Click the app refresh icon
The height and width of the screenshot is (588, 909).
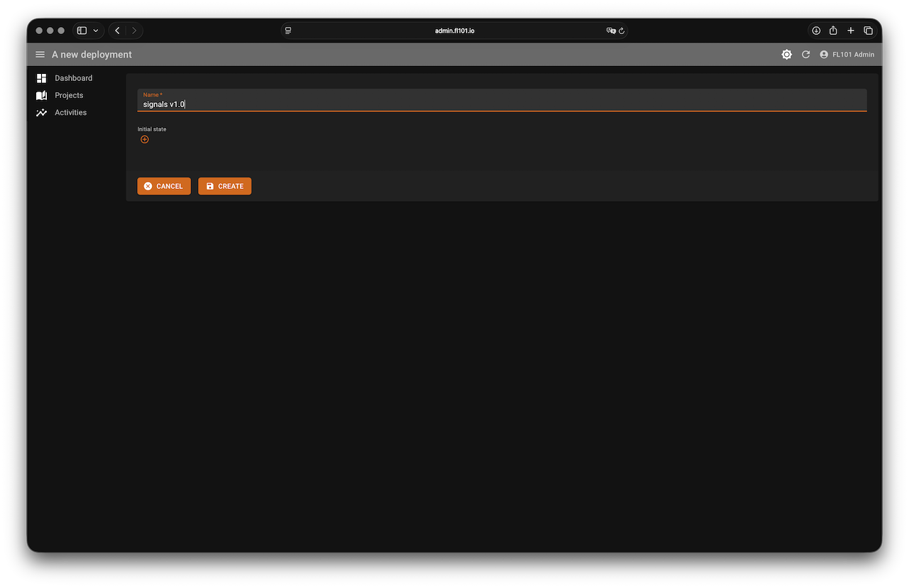pos(805,55)
